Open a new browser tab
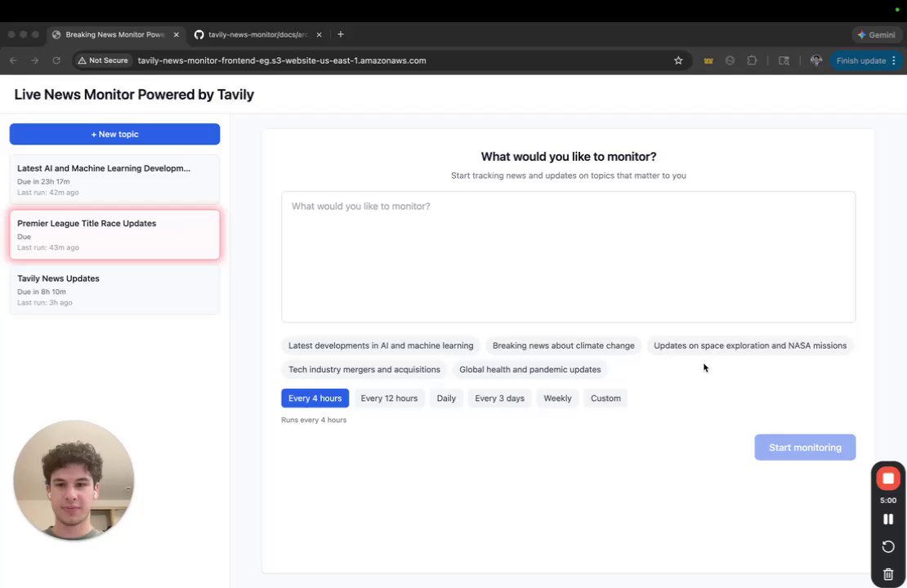The width and height of the screenshot is (907, 588). point(341,34)
